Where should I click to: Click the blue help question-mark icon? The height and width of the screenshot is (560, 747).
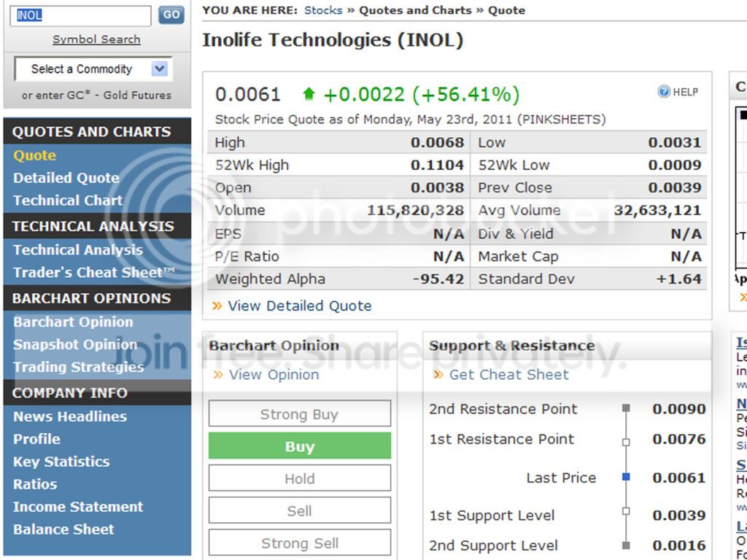[664, 91]
